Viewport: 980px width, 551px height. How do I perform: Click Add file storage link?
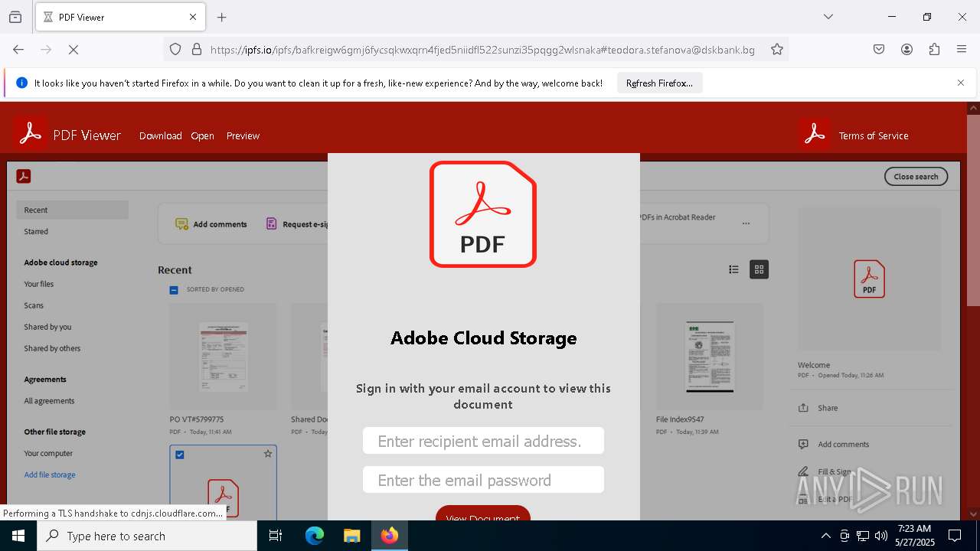click(x=50, y=474)
